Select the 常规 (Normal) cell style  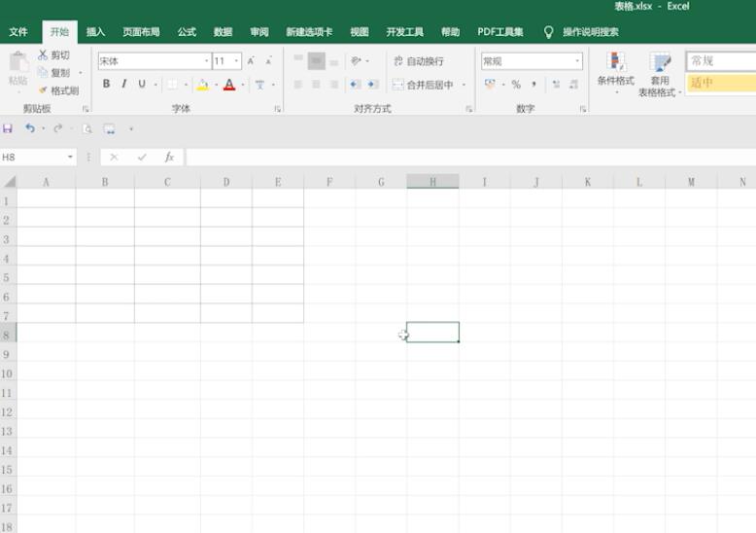point(720,61)
